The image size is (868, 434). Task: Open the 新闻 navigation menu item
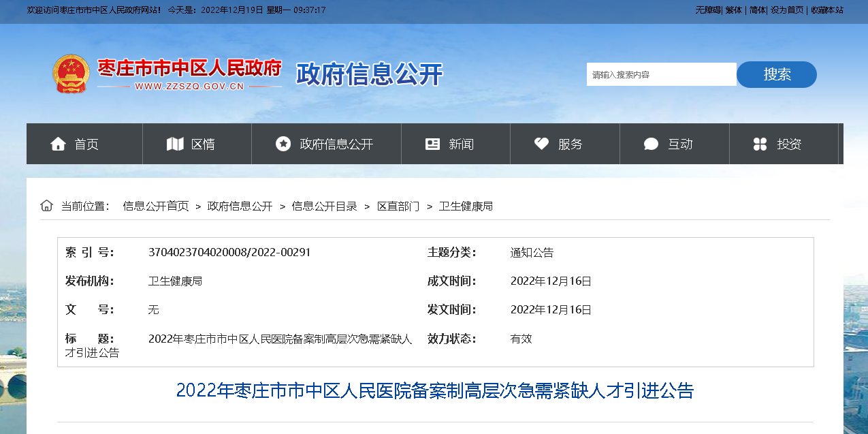pyautogui.click(x=461, y=144)
